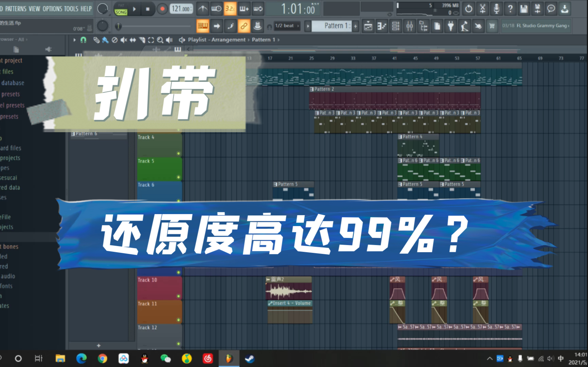Open Steam from the taskbar
The height and width of the screenshot is (367, 588).
click(250, 359)
